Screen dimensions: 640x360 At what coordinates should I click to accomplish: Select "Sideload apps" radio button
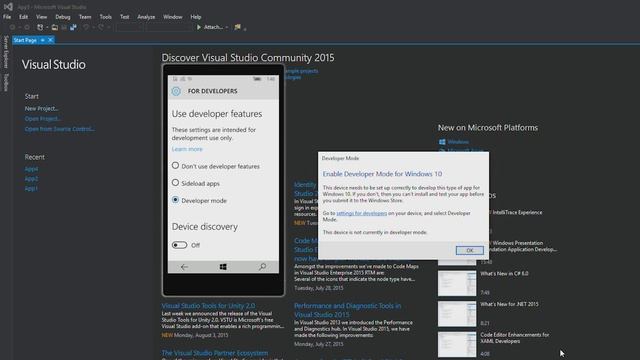coord(175,182)
